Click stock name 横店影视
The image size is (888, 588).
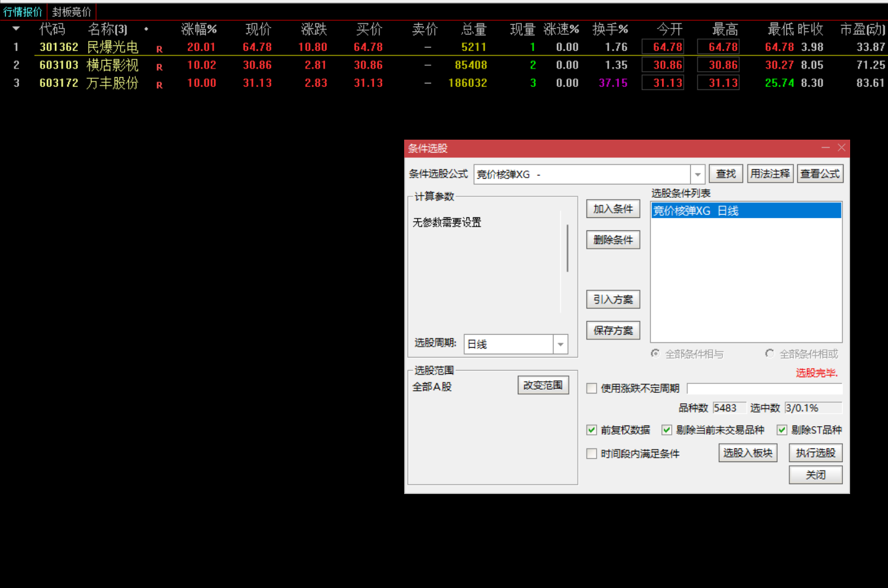(112, 65)
